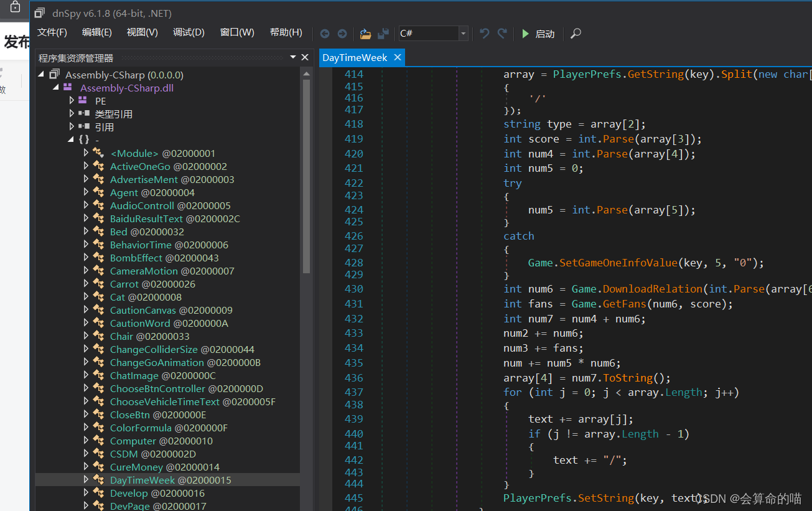Image resolution: width=812 pixels, height=511 pixels.
Task: Click the dnSpy application title icon
Action: click(x=40, y=13)
